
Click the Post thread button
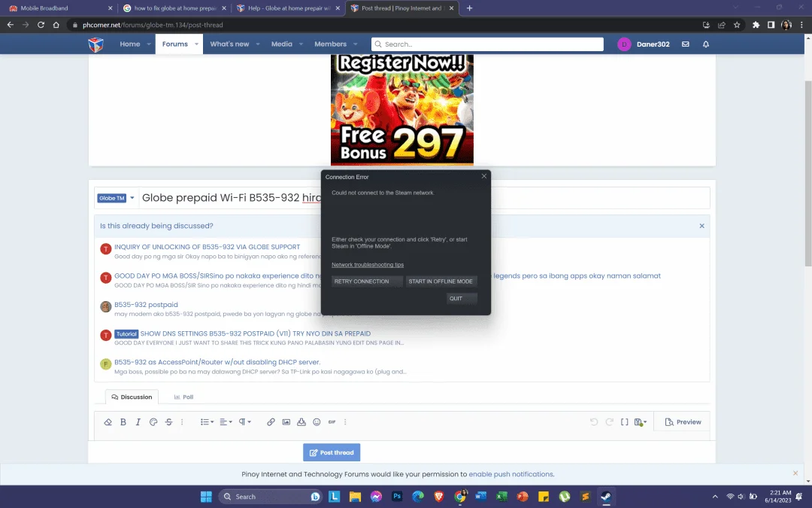pos(332,452)
